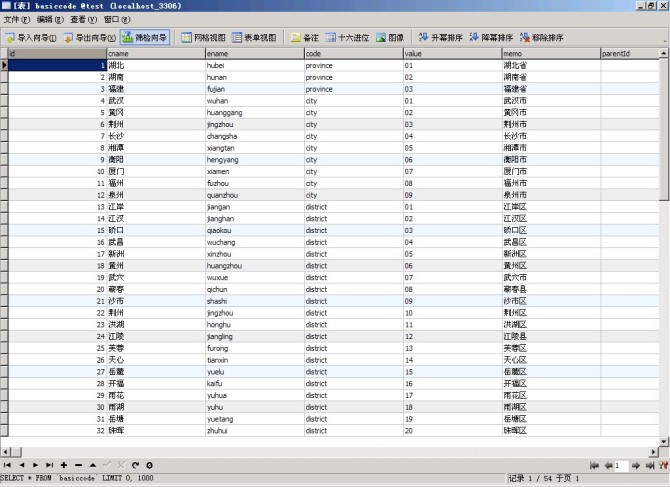Viewport: 670px width, 487px height.
Task: Click the cname column header
Action: tap(154, 53)
